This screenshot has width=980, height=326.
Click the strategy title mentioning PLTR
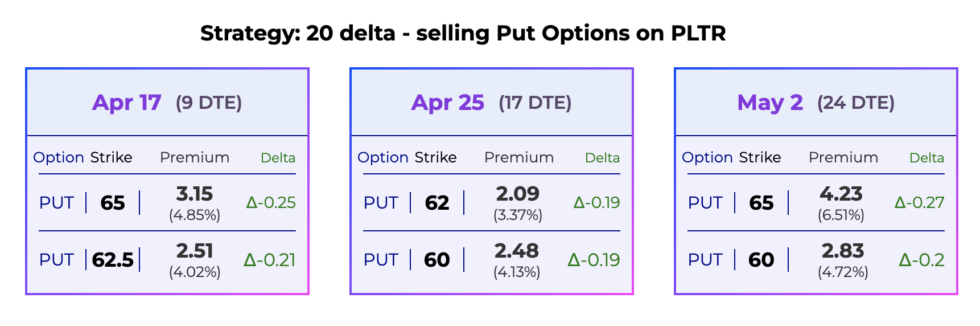coord(463,33)
